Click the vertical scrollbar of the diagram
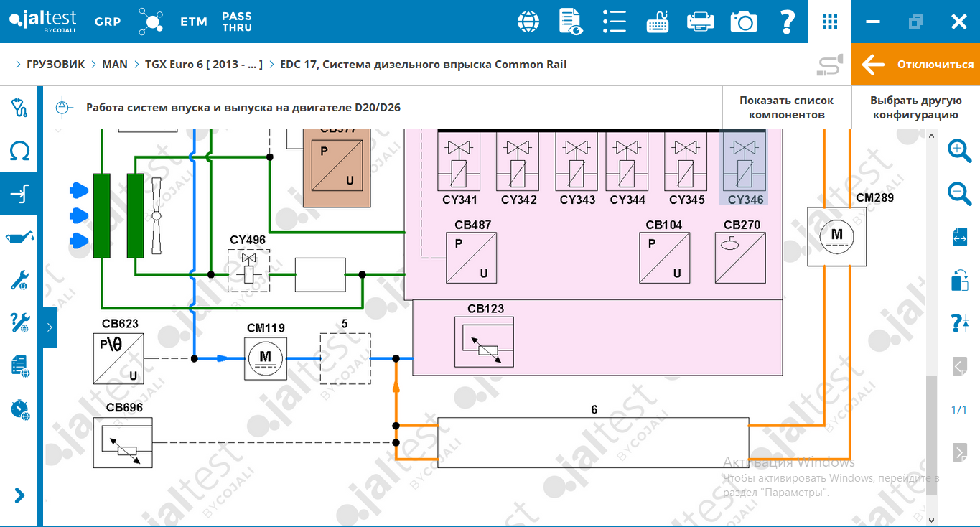Viewport: 980px width, 527px height. [x=932, y=434]
